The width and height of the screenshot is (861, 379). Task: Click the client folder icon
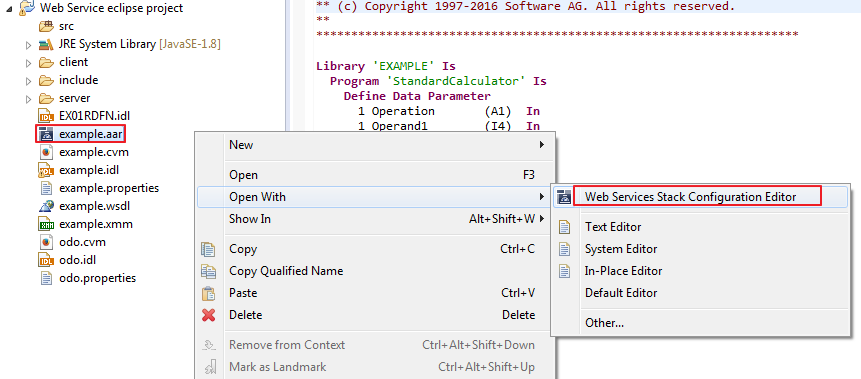tap(46, 62)
